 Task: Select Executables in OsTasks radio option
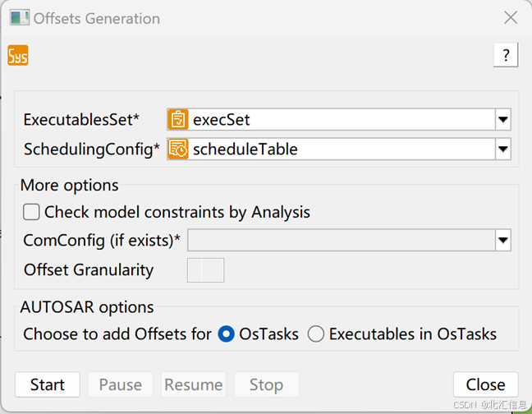(x=316, y=334)
